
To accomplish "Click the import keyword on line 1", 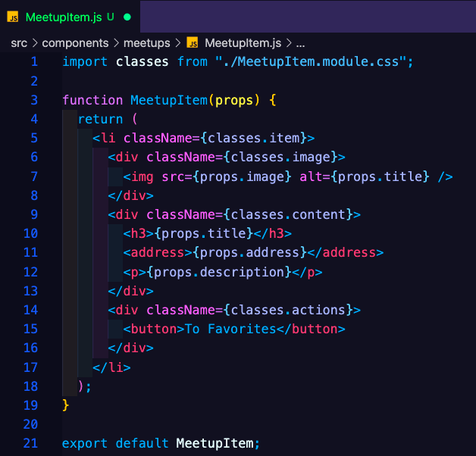I will point(85,62).
